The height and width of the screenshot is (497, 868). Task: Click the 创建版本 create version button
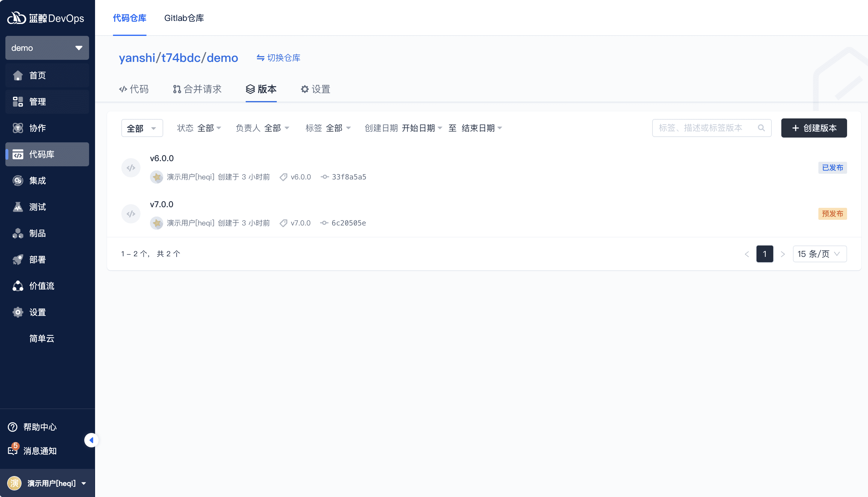coord(814,128)
